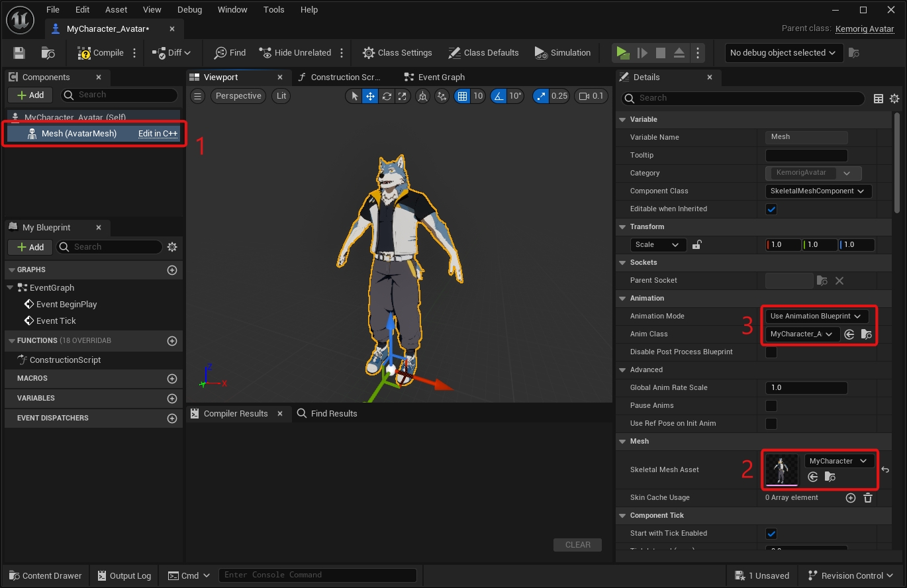Click the Browse to asset icon in toolbar
Viewport: 907px width, 588px height.
coord(48,53)
